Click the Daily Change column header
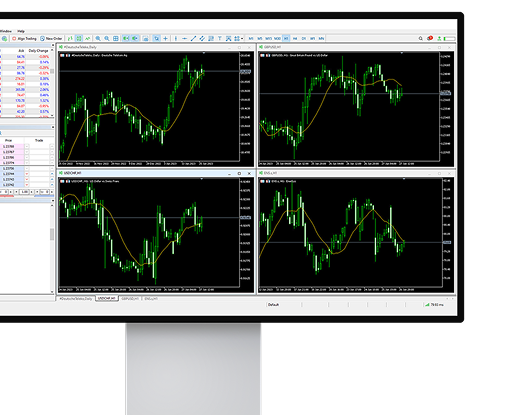Image resolution: width=509 pixels, height=415 pixels. coord(38,51)
